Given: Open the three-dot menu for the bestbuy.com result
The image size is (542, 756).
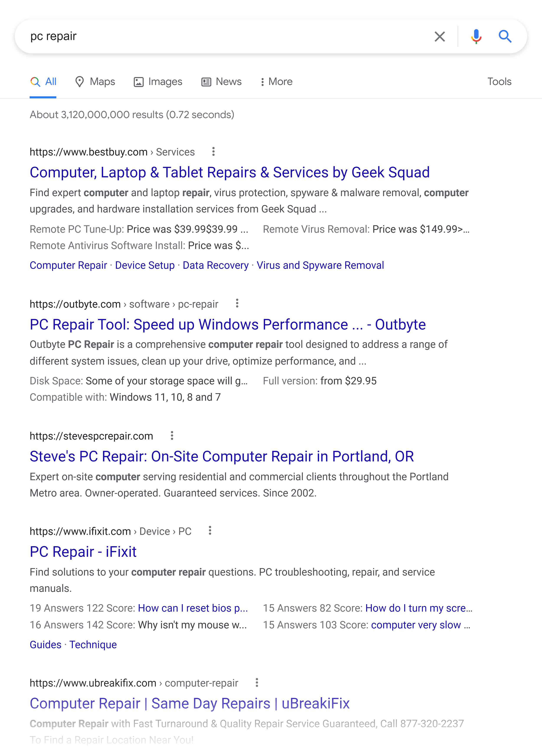Looking at the screenshot, I should (214, 152).
